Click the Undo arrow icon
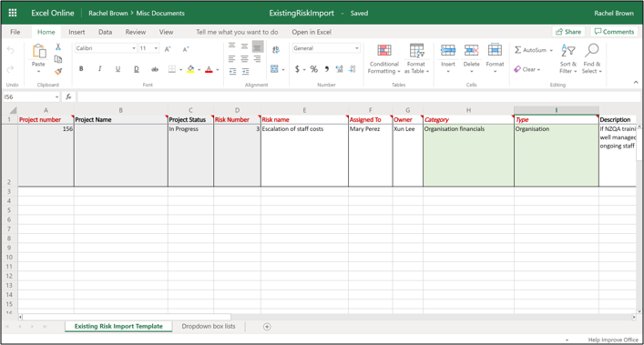 click(10, 50)
